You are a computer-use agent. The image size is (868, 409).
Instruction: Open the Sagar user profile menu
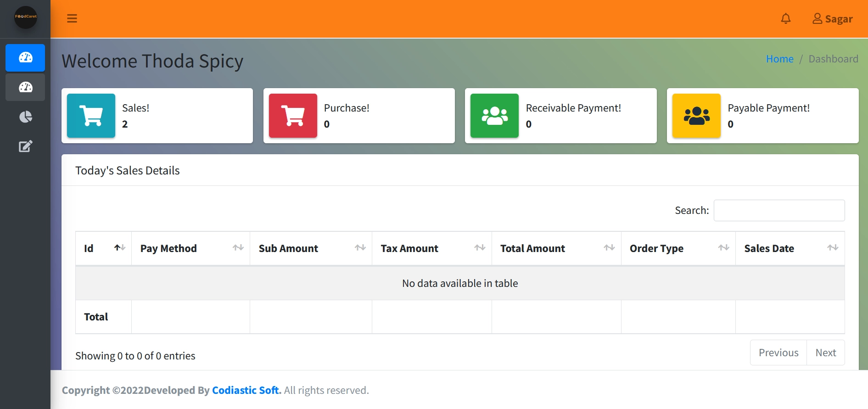[x=832, y=19]
